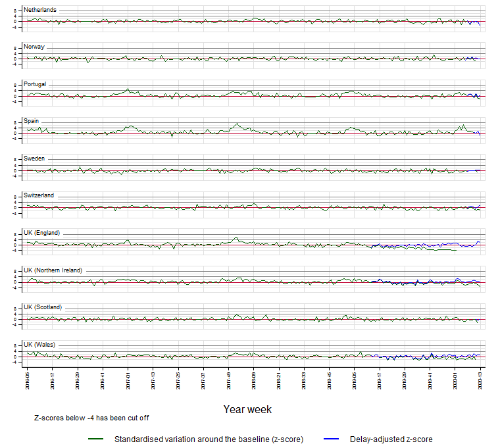Click the 2016-05 x-axis tick label
498x448 pixels.
click(x=28, y=381)
